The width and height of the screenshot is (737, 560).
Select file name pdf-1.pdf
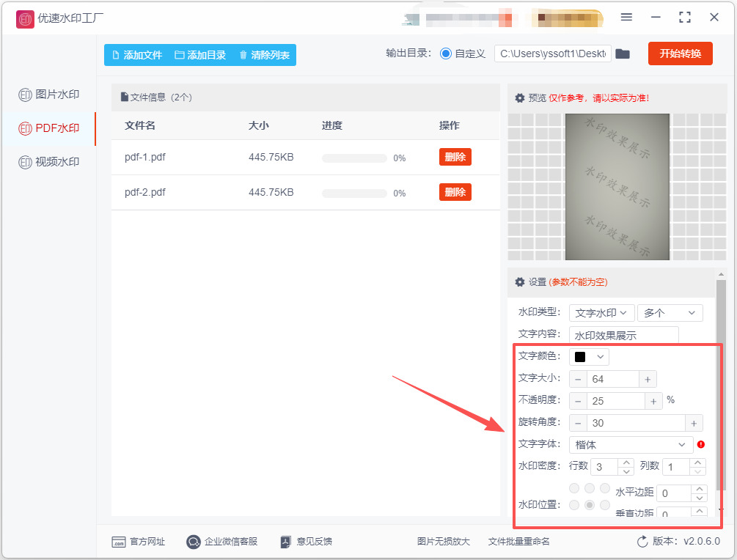(x=144, y=157)
